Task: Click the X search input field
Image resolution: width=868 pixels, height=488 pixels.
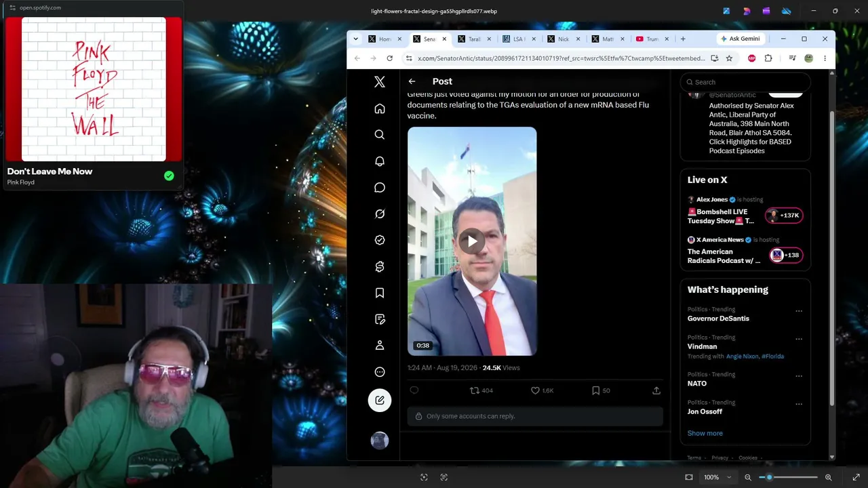Action: [x=745, y=82]
